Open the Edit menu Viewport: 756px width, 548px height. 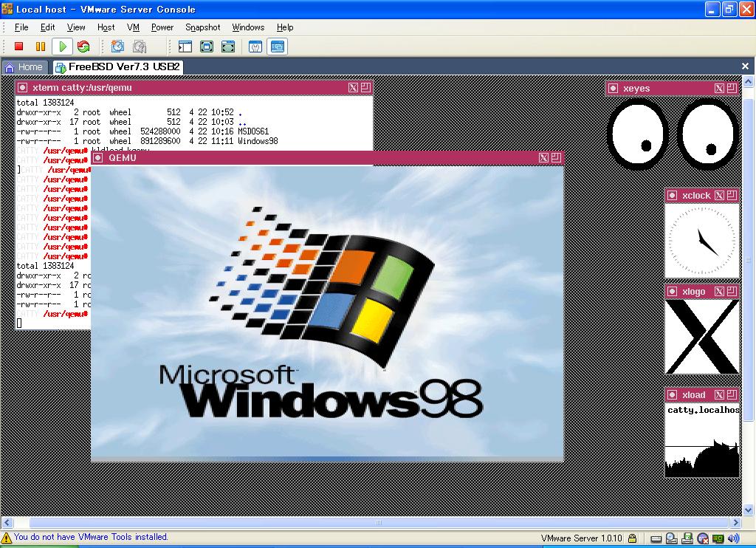[47, 27]
